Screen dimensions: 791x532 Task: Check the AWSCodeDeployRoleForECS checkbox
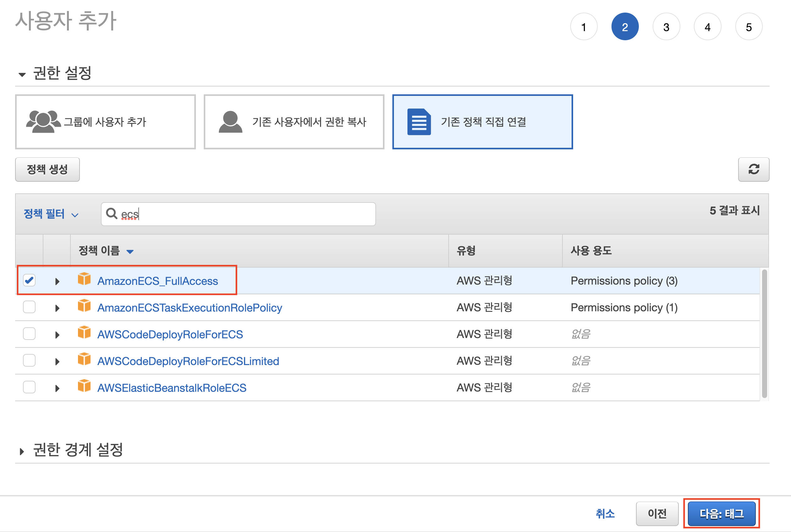(x=29, y=334)
